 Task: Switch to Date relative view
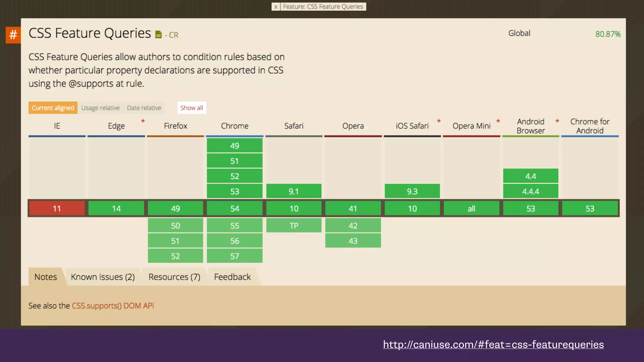[144, 108]
